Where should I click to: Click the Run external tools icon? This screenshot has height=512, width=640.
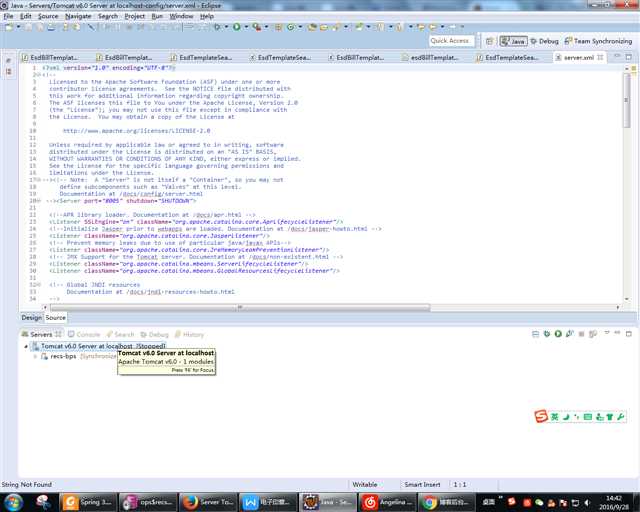256,27
